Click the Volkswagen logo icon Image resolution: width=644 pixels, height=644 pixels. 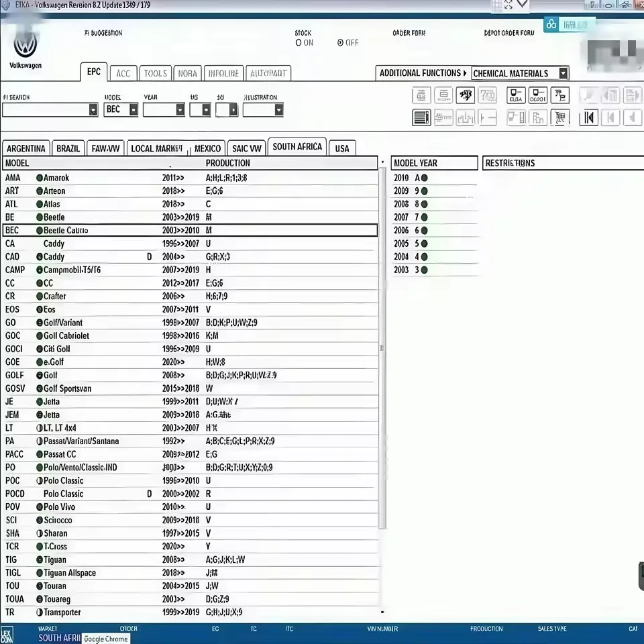(25, 46)
